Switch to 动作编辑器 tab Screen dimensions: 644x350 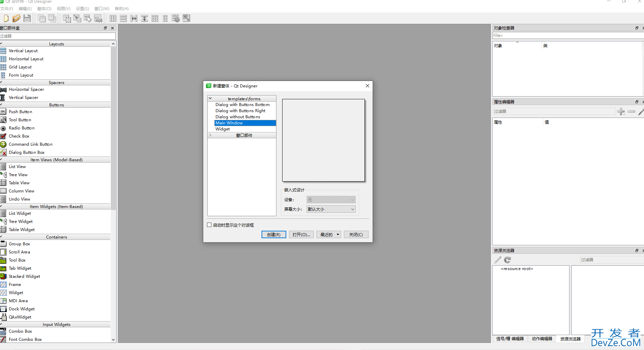point(542,339)
